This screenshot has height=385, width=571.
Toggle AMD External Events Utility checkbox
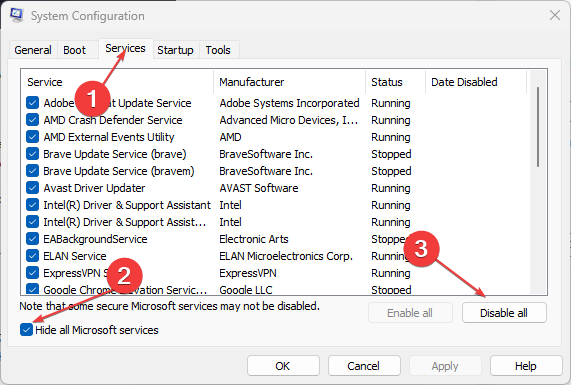[32, 137]
